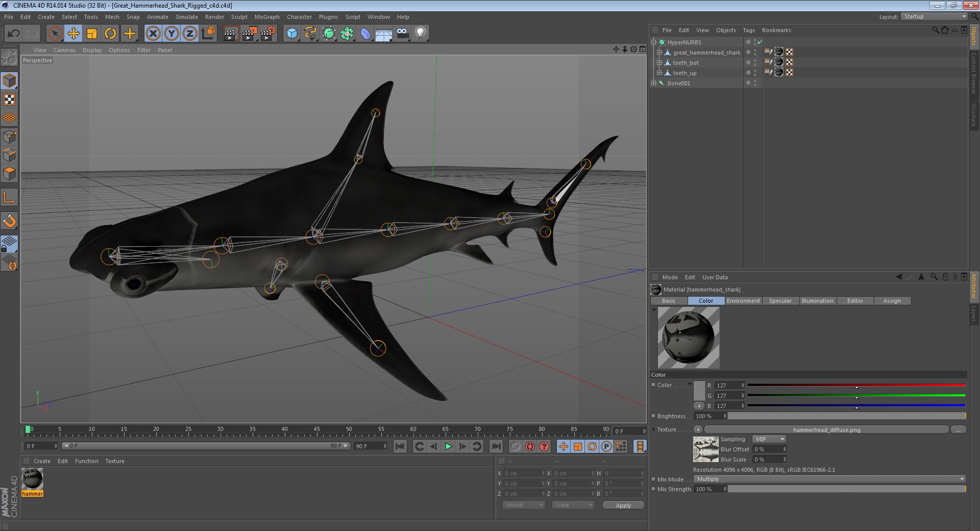This screenshot has width=980, height=531.
Task: Switch coordinate system icon
Action: [x=208, y=34]
